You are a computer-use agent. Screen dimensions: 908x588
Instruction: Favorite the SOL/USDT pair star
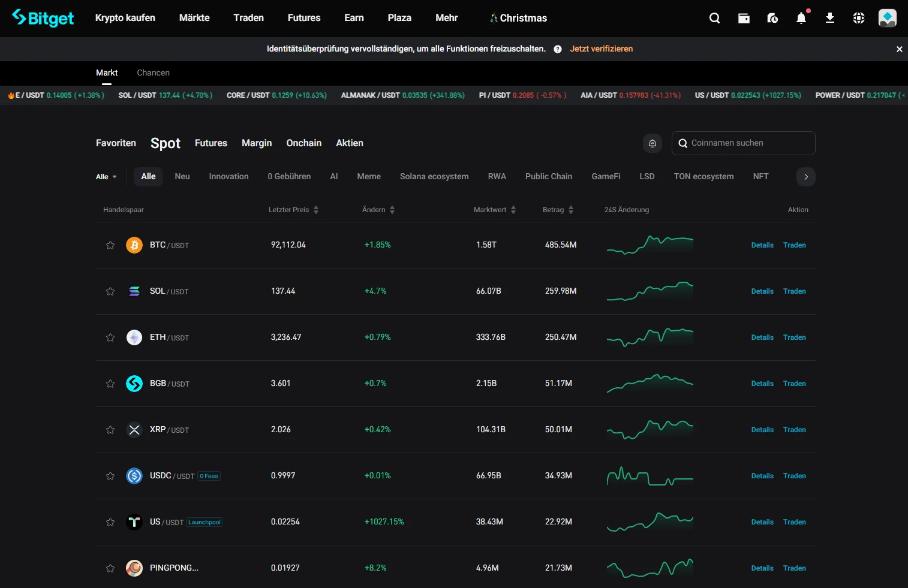pyautogui.click(x=110, y=291)
